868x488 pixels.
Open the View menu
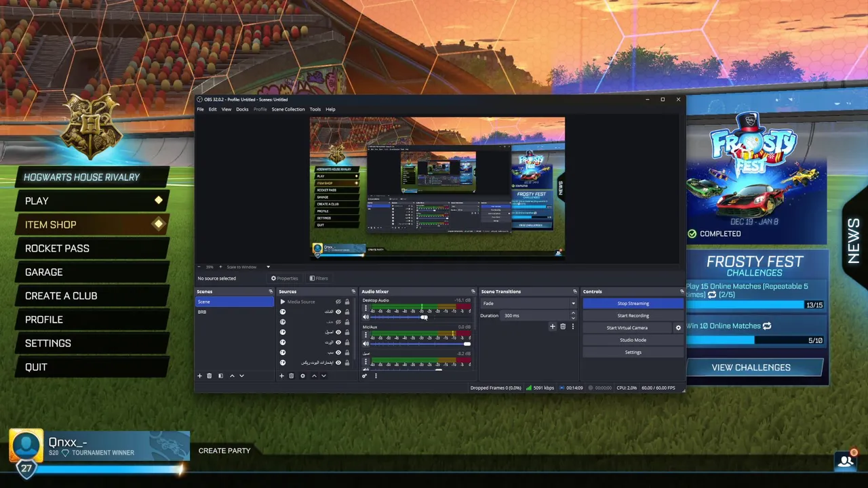tap(226, 109)
